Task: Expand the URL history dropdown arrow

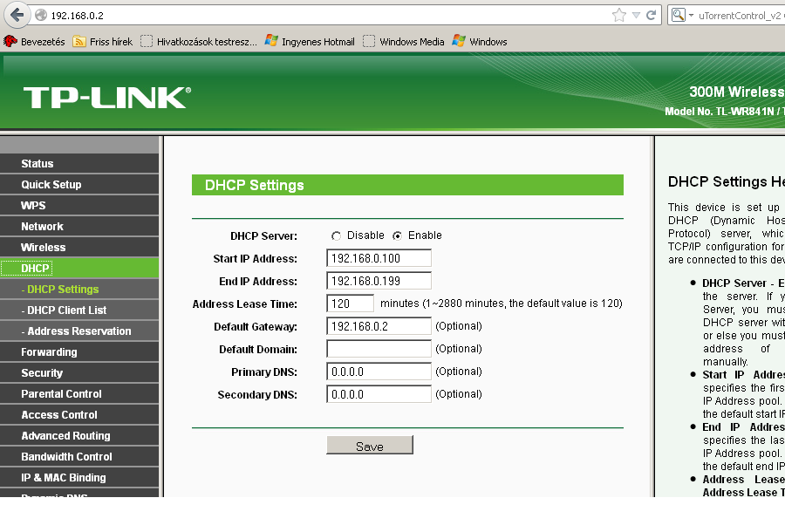Action: coord(636,15)
